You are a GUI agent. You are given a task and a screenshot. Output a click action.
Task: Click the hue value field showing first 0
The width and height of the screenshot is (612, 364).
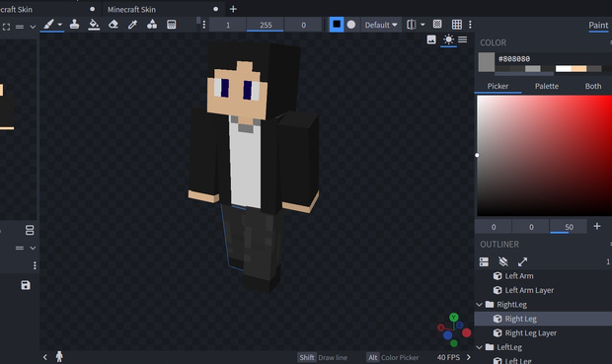[494, 227]
